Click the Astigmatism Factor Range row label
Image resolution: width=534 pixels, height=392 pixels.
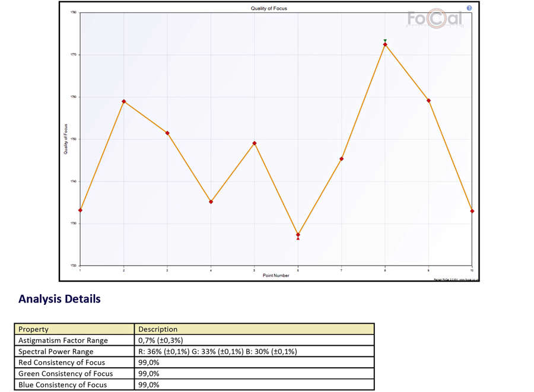[x=63, y=340]
